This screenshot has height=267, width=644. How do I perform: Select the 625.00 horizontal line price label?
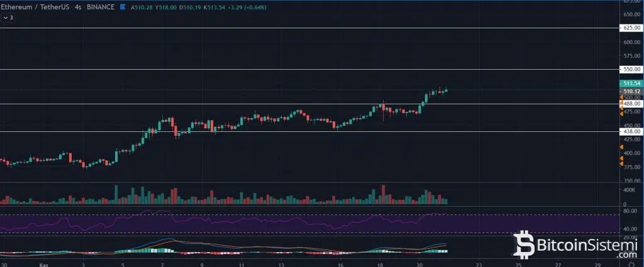[631, 28]
